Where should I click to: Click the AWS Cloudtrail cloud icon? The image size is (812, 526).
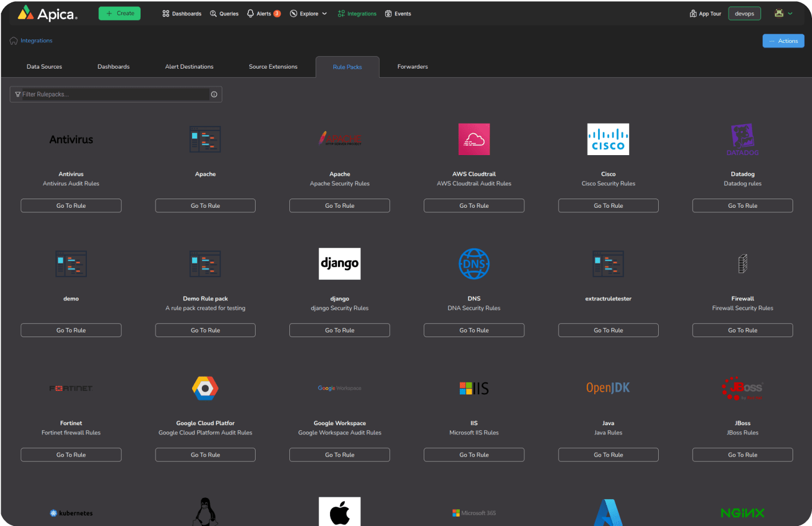tap(474, 139)
